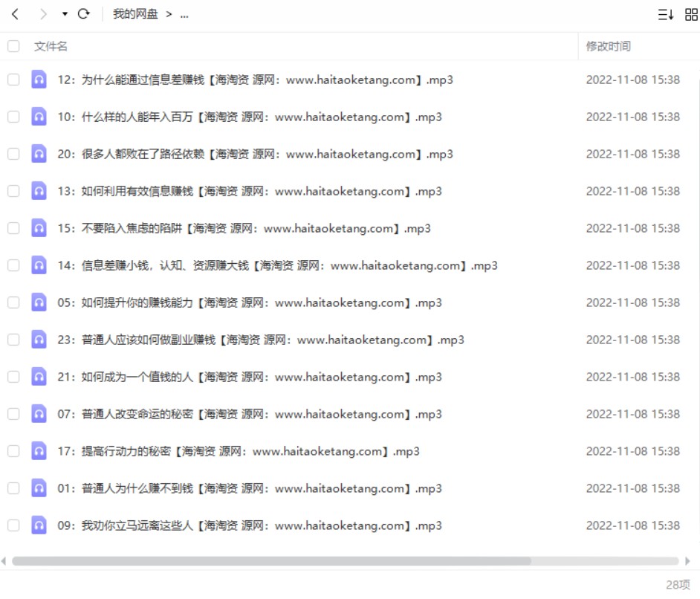700x599 pixels.
Task: Open the navigation history dropdown arrow
Action: click(65, 14)
